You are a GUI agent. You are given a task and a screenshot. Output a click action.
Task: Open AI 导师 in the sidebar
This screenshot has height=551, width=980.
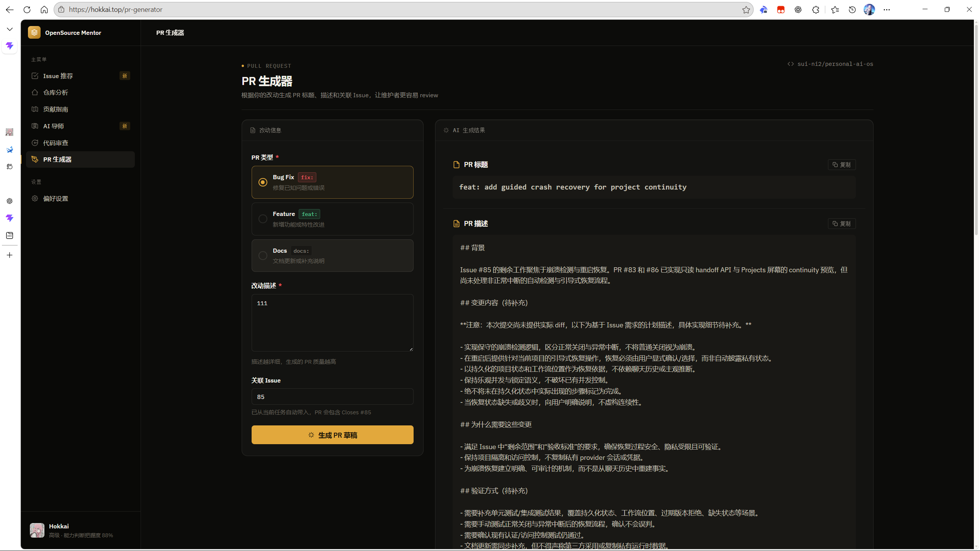pos(80,126)
